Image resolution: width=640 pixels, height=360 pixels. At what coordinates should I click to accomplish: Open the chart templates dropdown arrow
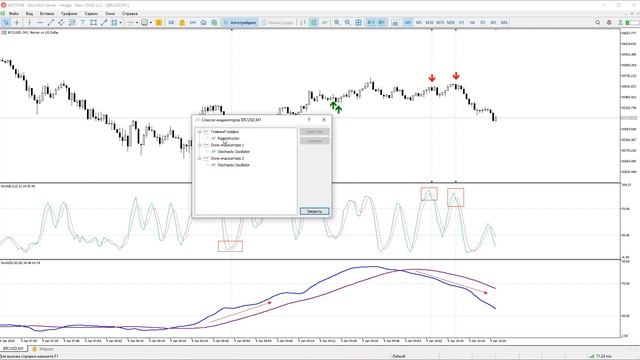151,22
